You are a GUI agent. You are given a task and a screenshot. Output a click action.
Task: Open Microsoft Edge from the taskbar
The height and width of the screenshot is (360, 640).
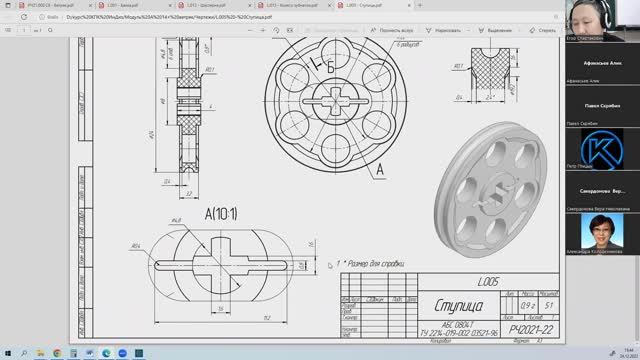tap(106, 353)
